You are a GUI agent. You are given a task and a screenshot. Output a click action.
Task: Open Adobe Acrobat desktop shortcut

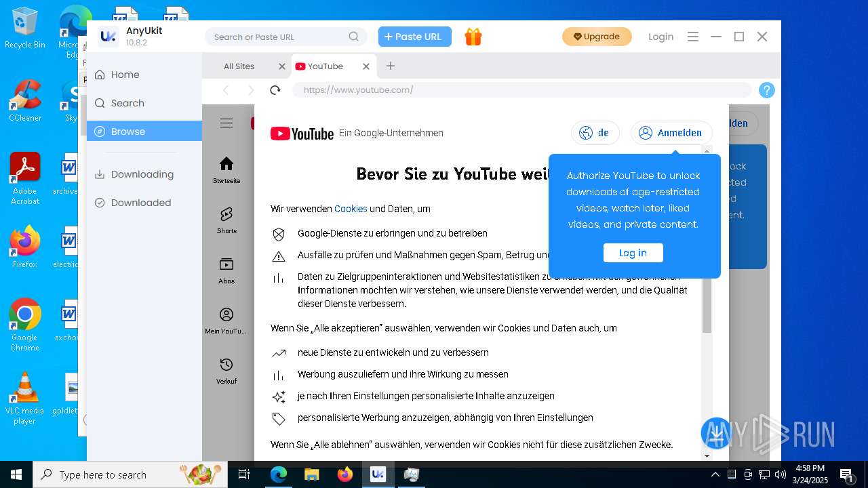point(25,179)
